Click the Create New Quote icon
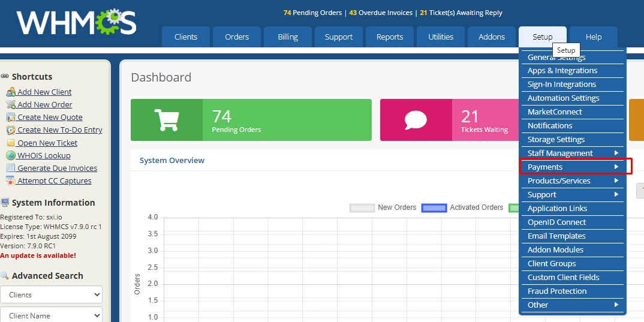 coord(11,118)
